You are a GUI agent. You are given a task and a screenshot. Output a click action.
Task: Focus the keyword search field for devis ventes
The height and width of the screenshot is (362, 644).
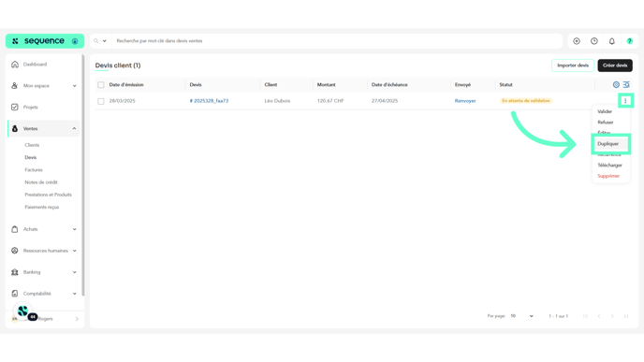point(337,41)
